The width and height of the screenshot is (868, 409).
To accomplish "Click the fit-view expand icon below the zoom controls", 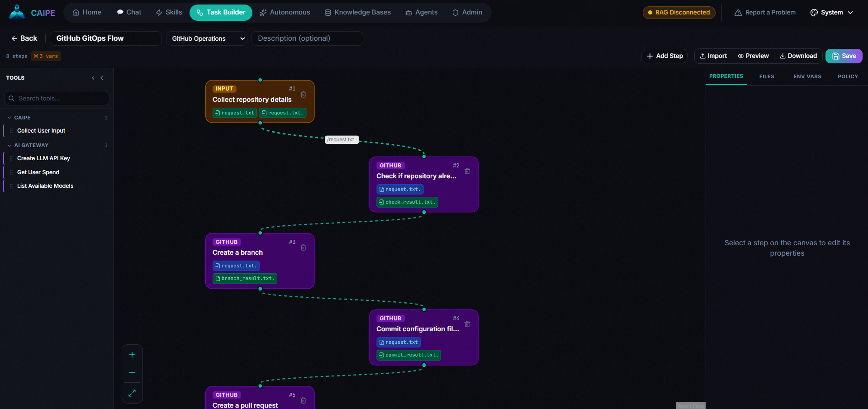I will coord(132,393).
